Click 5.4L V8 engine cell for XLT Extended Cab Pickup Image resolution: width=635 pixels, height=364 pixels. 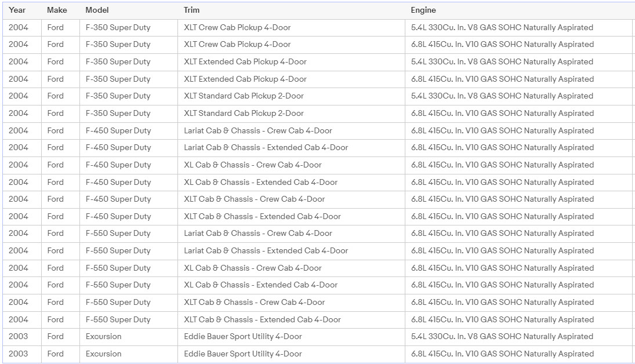[x=502, y=62]
